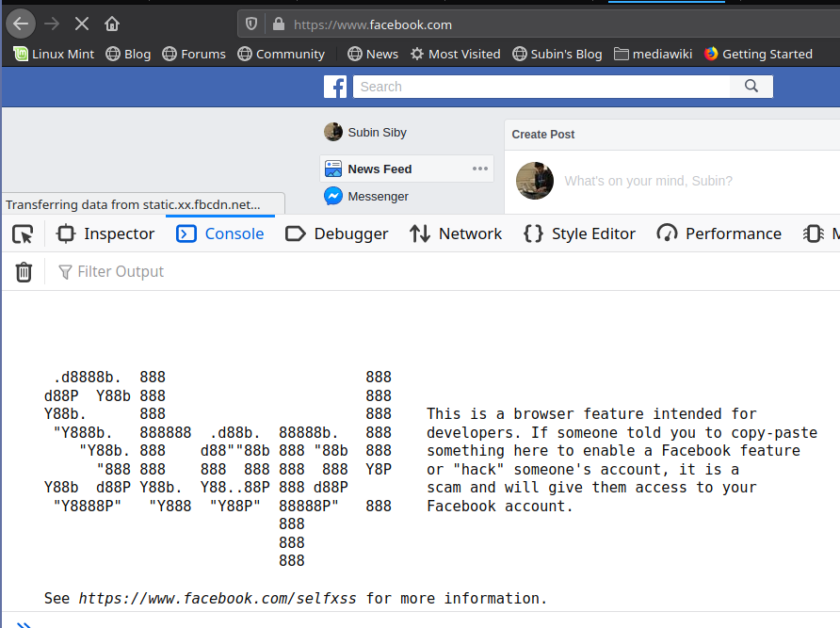Click the selfxss URL in console
This screenshot has height=628, width=840.
(218, 599)
